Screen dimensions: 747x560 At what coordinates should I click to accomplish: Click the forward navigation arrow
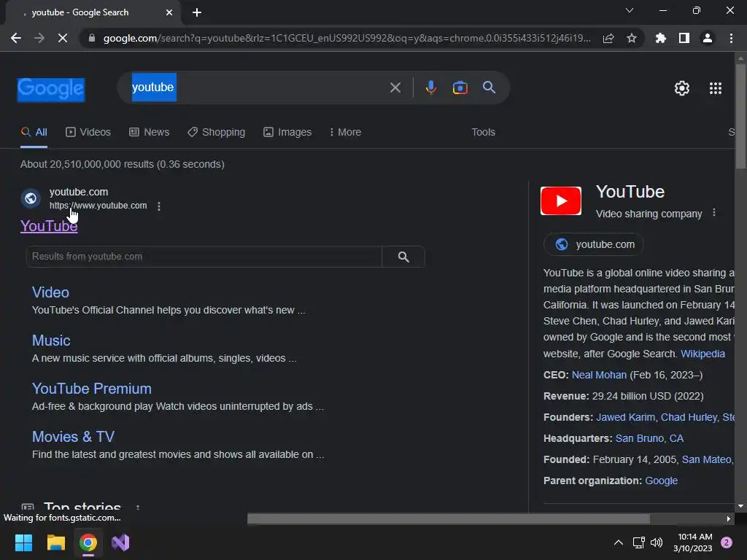click(x=39, y=38)
